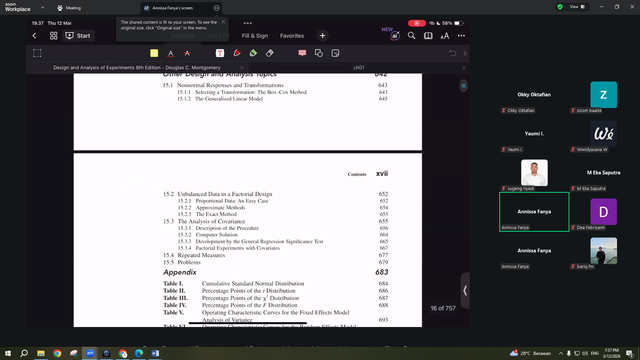This screenshot has width=640, height=360.
Task: Select Okky Oktafian participant tile
Action: [x=534, y=95]
